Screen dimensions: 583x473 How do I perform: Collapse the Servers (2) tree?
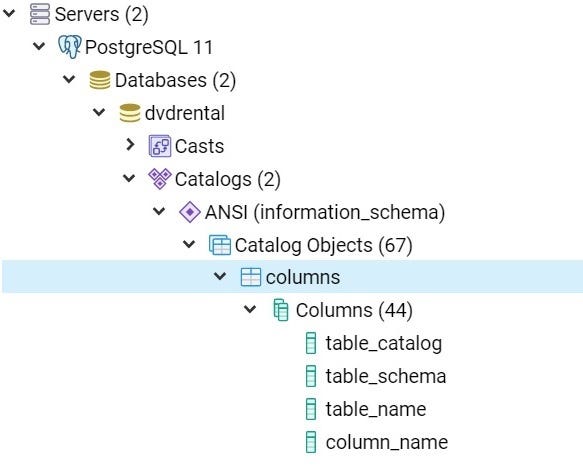[x=9, y=13]
